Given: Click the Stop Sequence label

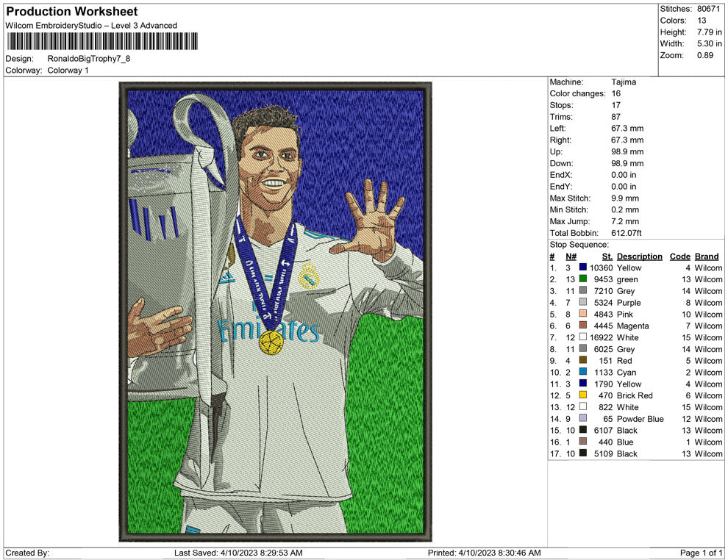Looking at the screenshot, I should click(x=579, y=245).
